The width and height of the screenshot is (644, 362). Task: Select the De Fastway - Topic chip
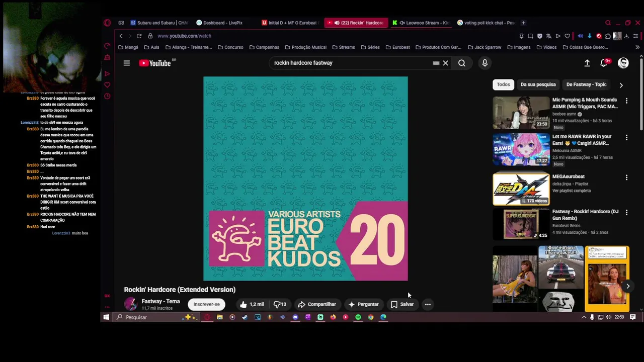click(586, 84)
